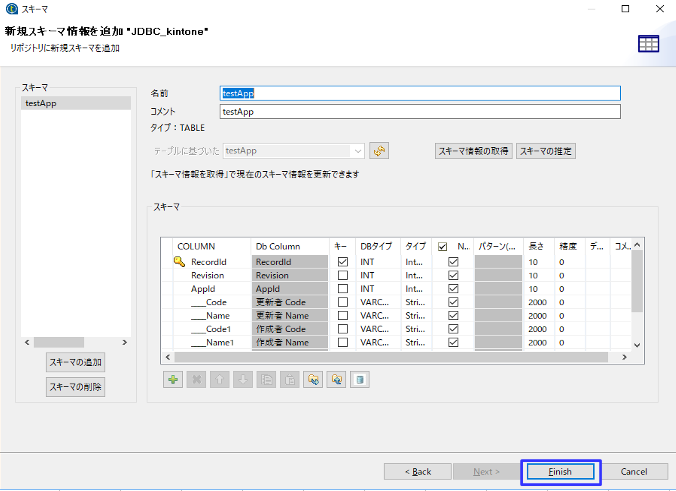Click the スキーマの追加 button

pyautogui.click(x=75, y=362)
